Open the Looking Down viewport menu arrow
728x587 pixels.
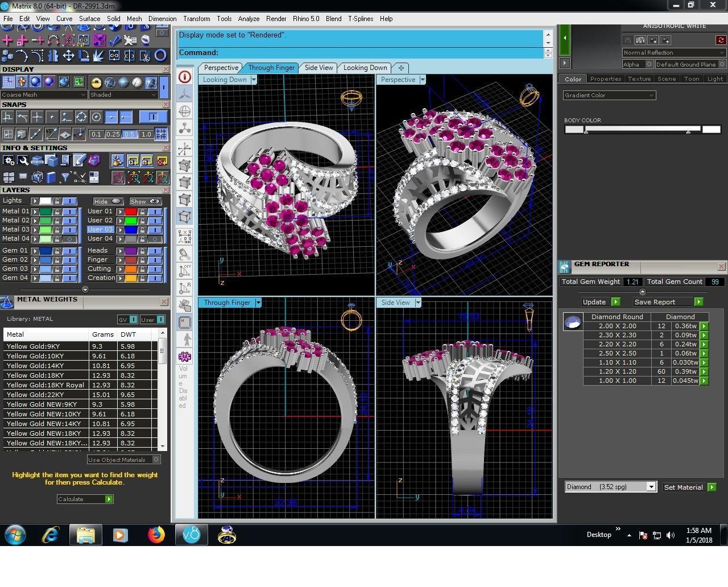pyautogui.click(x=254, y=80)
